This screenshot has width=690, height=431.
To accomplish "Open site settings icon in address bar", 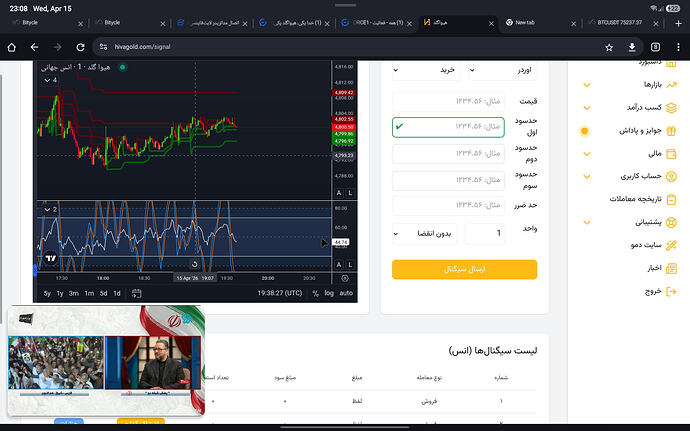I will click(103, 47).
